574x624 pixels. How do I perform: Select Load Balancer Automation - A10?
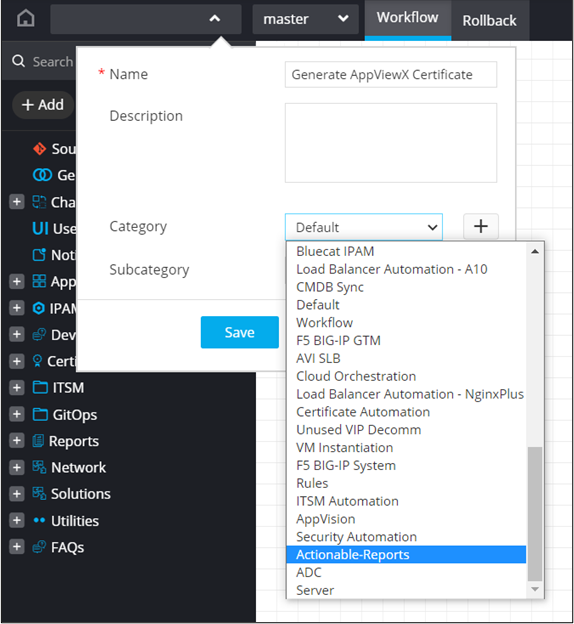click(x=406, y=269)
